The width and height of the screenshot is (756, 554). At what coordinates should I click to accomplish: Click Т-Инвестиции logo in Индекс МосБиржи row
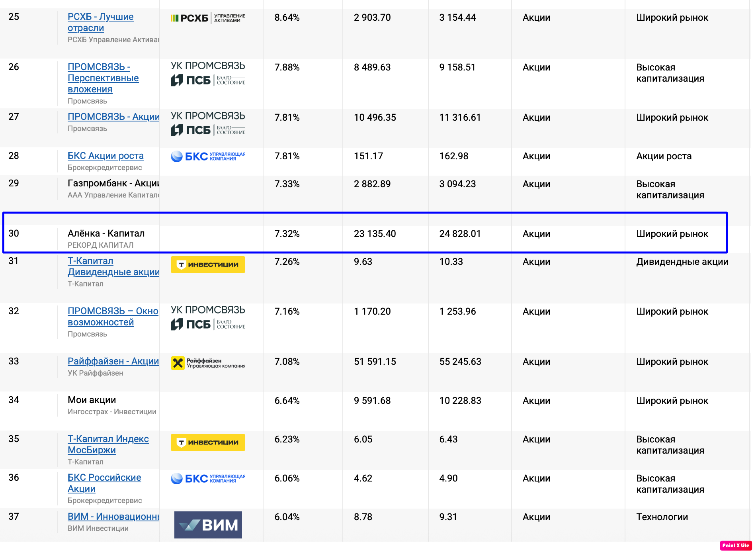pyautogui.click(x=208, y=442)
